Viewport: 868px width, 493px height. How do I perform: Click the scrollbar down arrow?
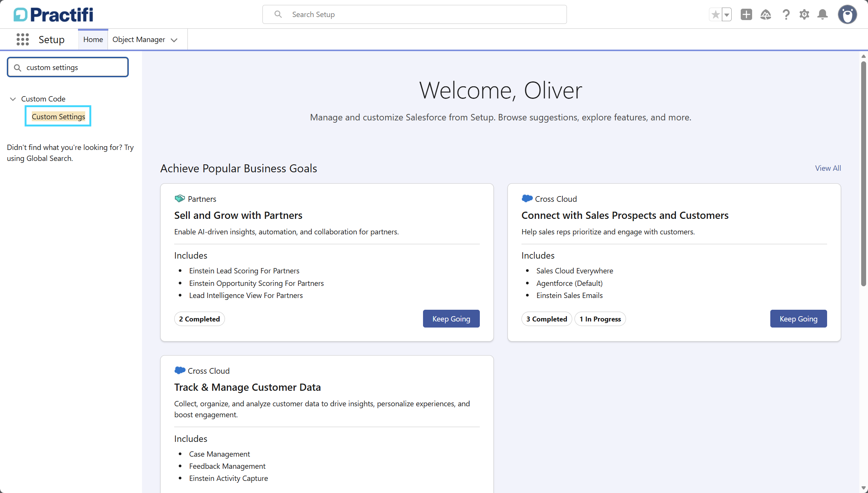(863, 488)
